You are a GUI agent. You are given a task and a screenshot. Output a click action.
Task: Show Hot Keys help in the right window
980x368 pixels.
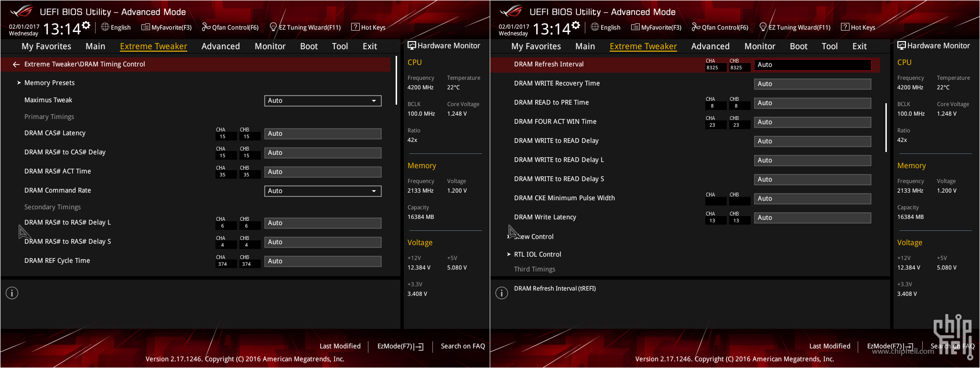[858, 27]
